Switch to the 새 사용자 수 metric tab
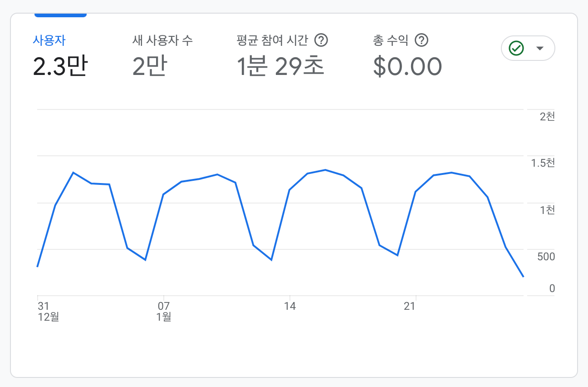 tap(162, 40)
